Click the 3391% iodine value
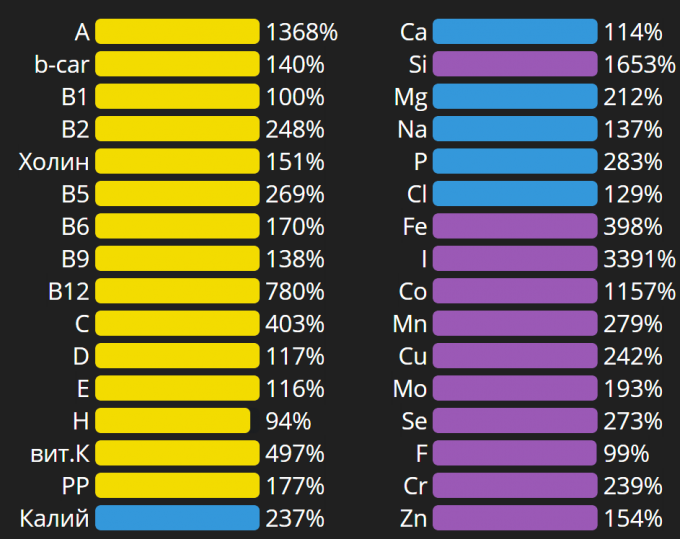The width and height of the screenshot is (680, 539). pyautogui.click(x=640, y=259)
